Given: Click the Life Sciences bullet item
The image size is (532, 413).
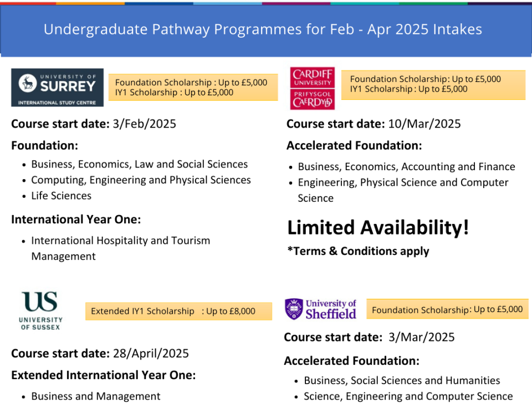Looking at the screenshot, I should click(61, 196).
